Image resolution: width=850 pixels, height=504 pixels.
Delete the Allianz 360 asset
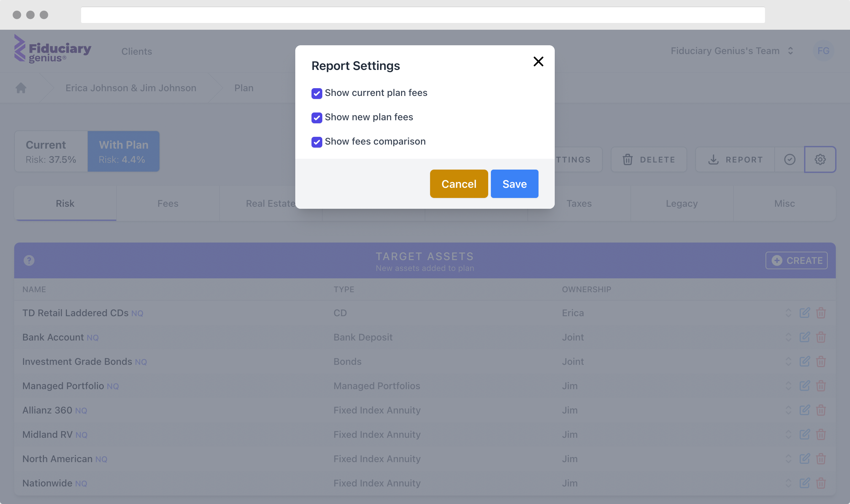[x=821, y=410]
